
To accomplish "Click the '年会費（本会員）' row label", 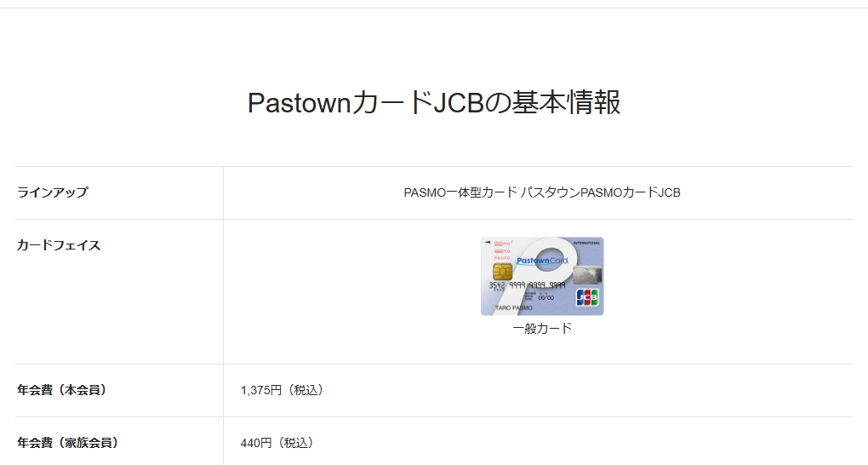I will 64,389.
